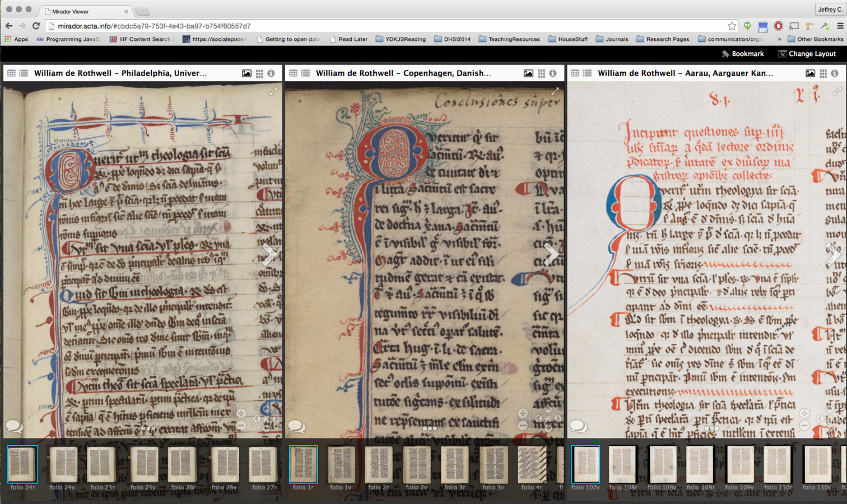Image resolution: width=847 pixels, height=504 pixels.
Task: Click Jeffrey C. profile button
Action: tap(830, 9)
